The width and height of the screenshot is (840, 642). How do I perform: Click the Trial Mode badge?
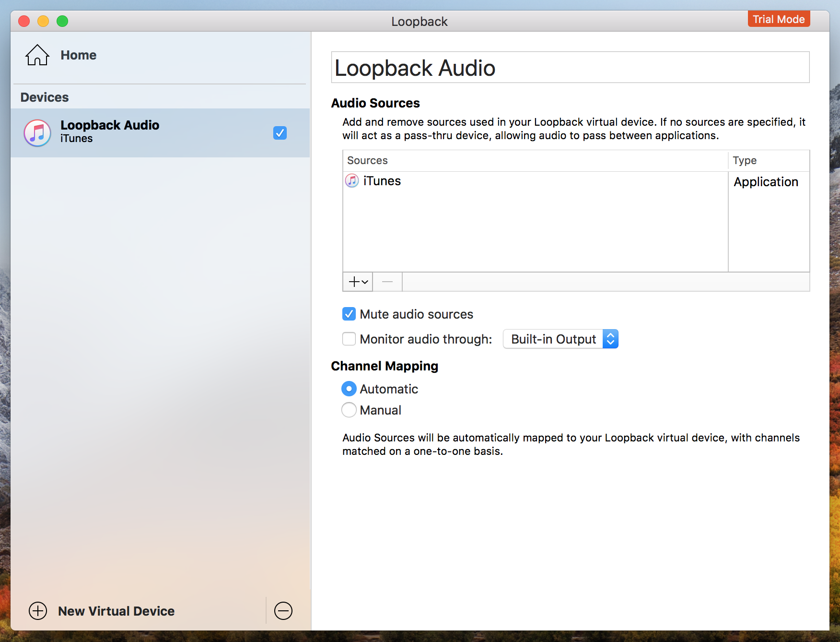click(x=779, y=19)
